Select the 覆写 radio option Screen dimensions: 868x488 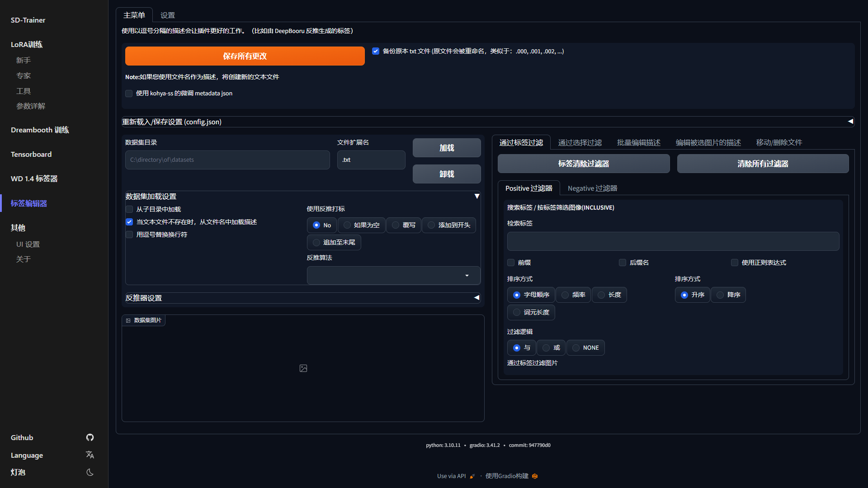396,225
